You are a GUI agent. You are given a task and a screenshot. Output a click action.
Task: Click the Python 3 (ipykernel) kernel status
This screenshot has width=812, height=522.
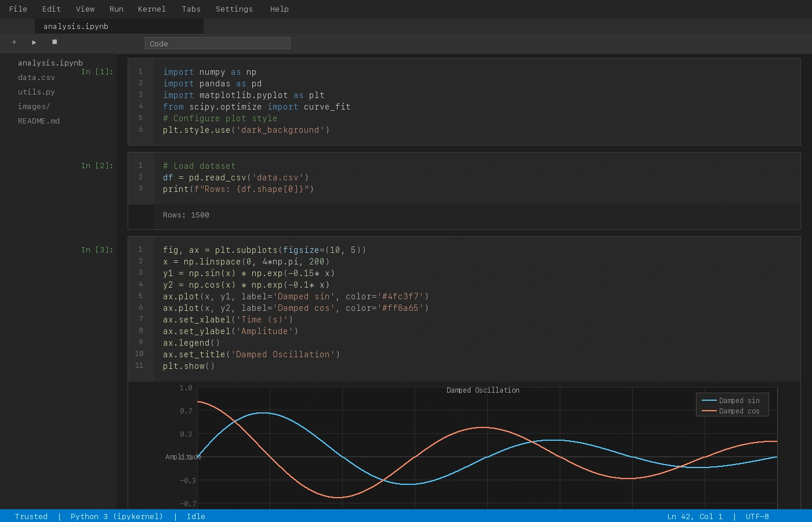coord(117,516)
